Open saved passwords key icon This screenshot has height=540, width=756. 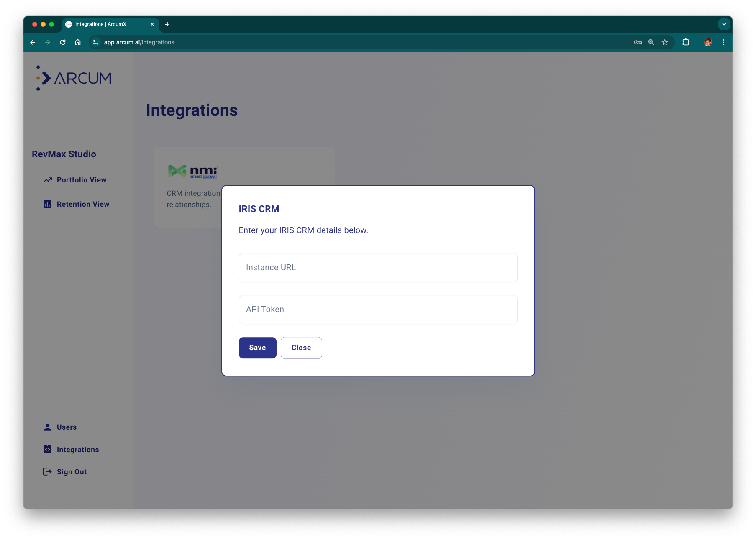click(x=638, y=42)
